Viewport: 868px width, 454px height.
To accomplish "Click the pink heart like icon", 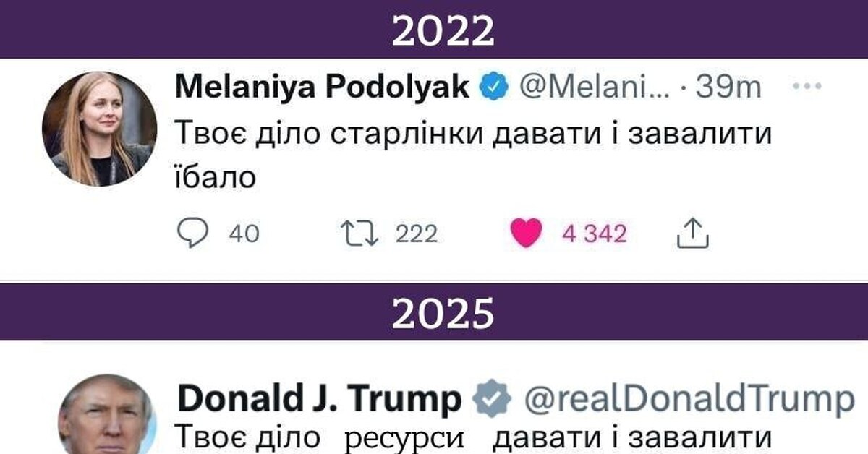I will [x=526, y=233].
